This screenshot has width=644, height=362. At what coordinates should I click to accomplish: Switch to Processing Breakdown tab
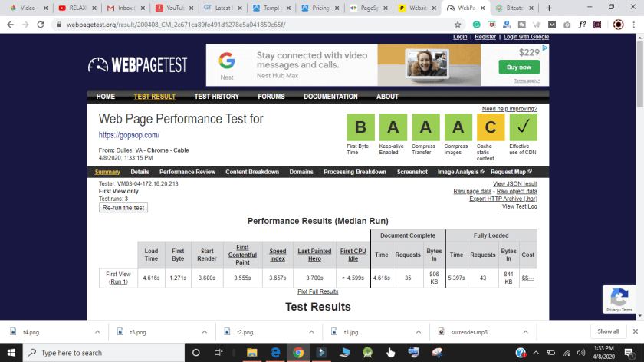pos(355,172)
